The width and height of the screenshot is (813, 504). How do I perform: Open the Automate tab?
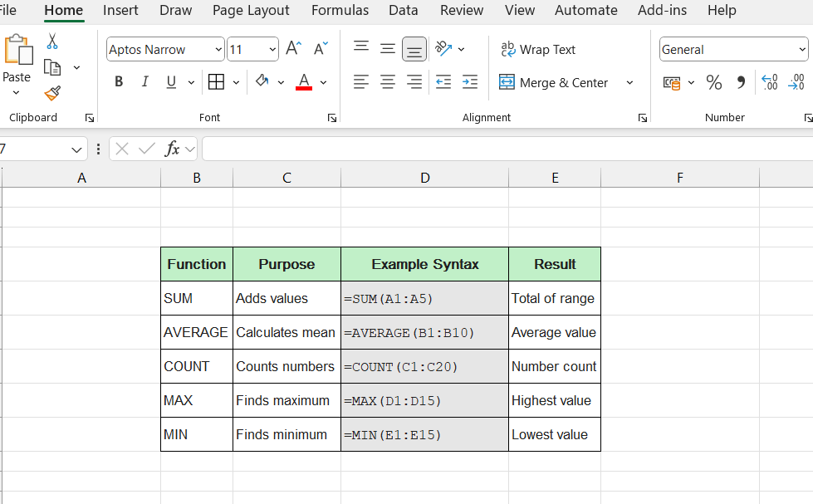586,10
